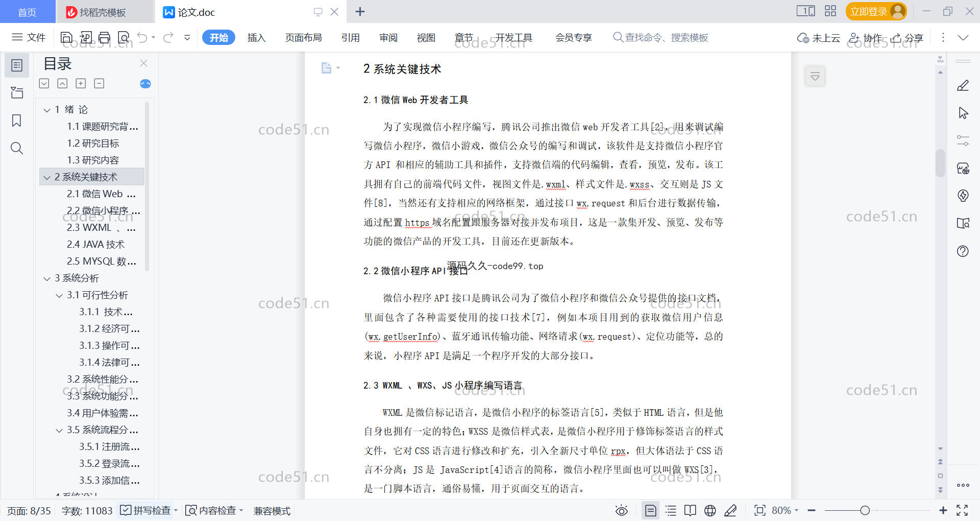Open the outline panel icon in left sidebar
This screenshot has width=980, height=521.
point(17,65)
